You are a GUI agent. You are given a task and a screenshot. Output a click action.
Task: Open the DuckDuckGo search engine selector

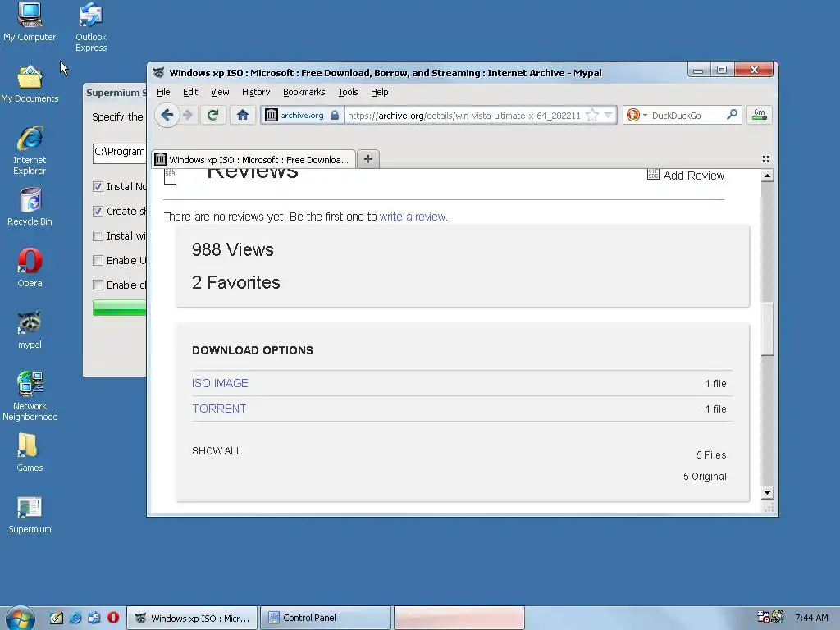pyautogui.click(x=637, y=115)
